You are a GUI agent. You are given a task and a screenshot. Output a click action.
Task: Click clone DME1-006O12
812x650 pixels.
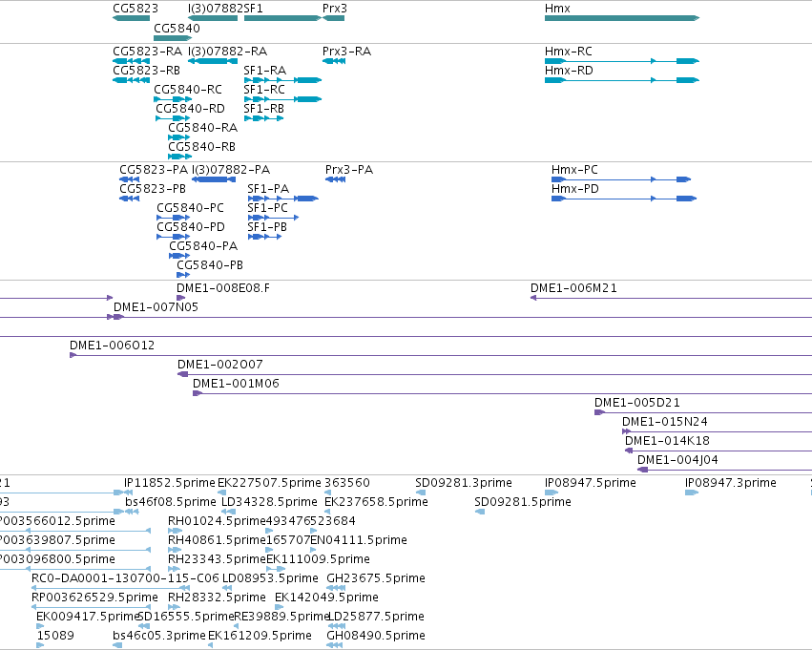(441, 356)
